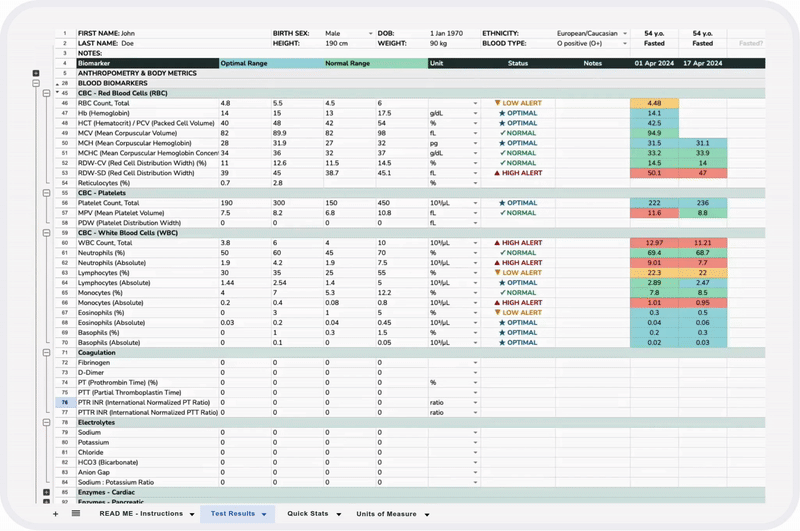Open Blood Type O positive dropdown
800x531 pixels.
coord(624,43)
